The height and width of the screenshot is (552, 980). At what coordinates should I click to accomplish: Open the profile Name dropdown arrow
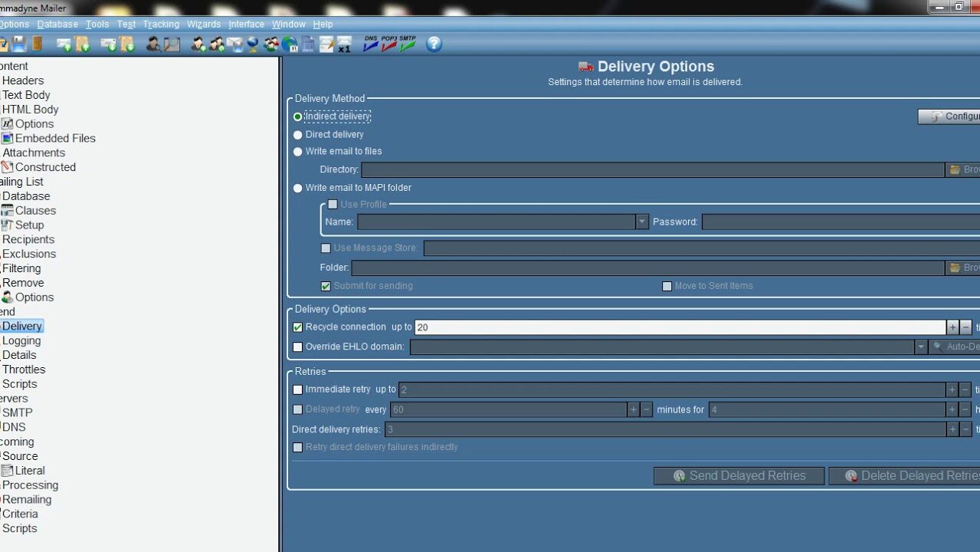[642, 222]
